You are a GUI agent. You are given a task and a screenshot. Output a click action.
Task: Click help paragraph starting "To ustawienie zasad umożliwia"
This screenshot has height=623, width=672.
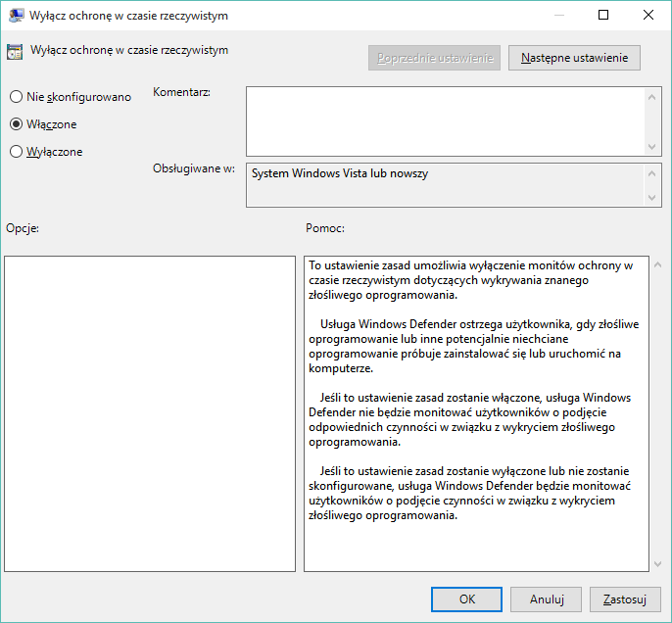point(470,280)
